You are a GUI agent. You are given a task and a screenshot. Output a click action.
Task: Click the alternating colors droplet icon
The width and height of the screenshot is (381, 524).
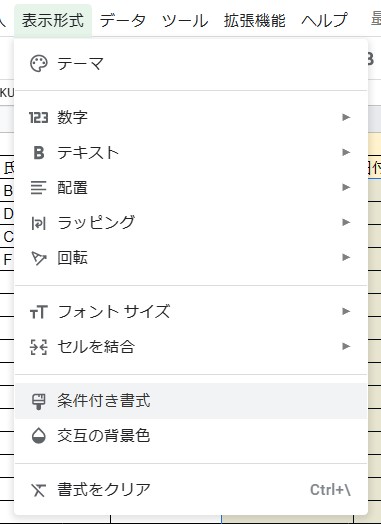(39, 436)
